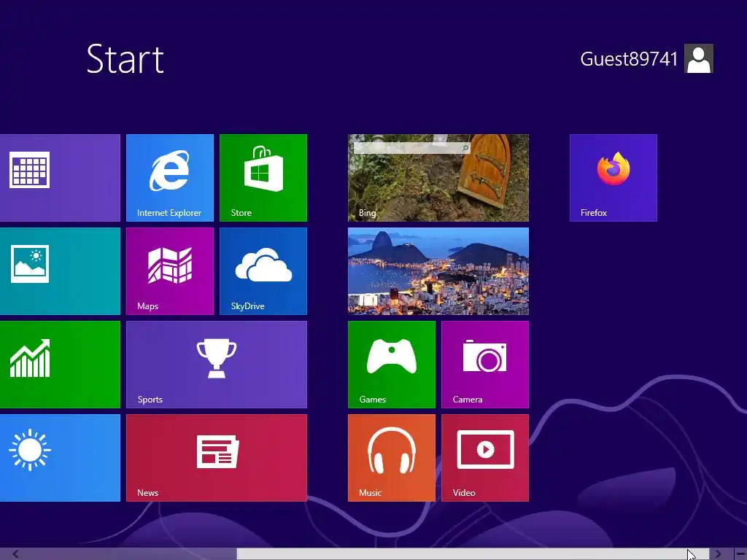Open the Games tile
This screenshot has width=747, height=560.
coord(392,365)
